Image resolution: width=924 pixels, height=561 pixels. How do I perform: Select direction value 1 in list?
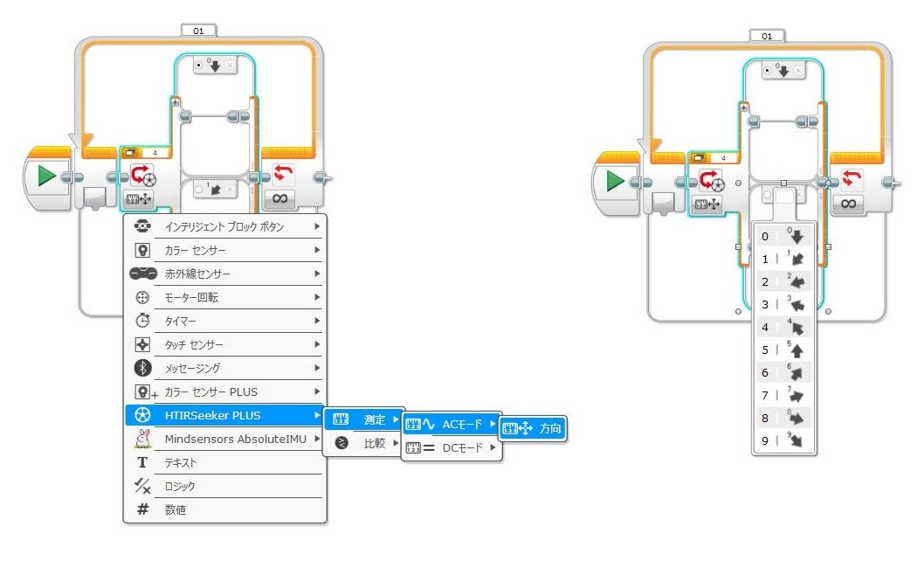pos(783,259)
